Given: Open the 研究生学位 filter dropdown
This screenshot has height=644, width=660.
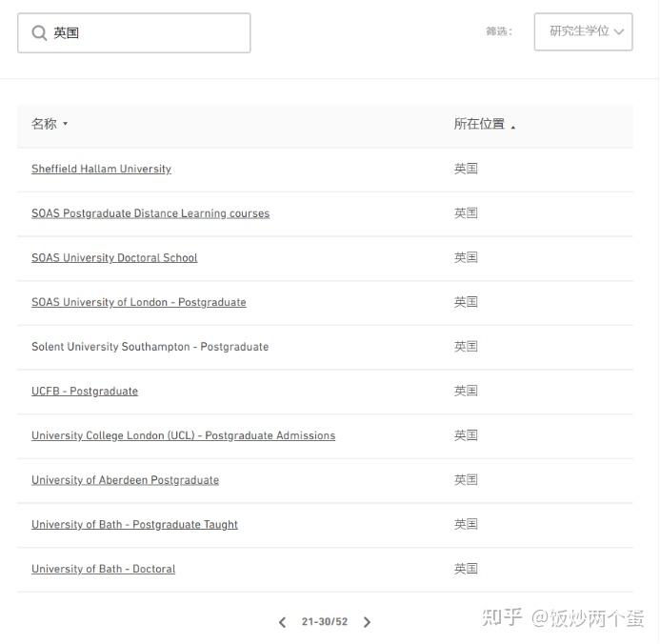Looking at the screenshot, I should coord(583,31).
